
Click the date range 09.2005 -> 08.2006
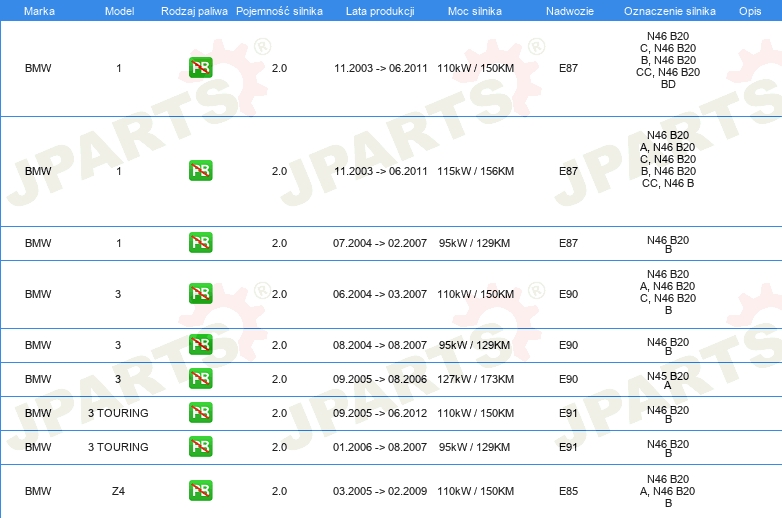380,379
